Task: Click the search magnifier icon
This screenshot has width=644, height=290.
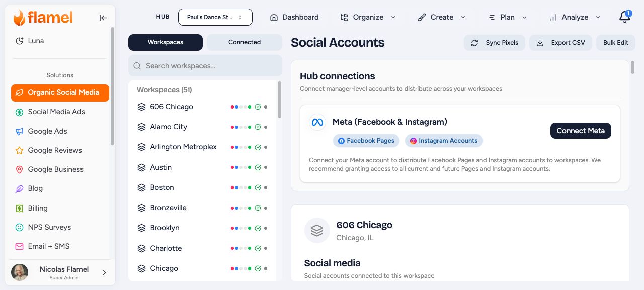Action: pyautogui.click(x=137, y=66)
